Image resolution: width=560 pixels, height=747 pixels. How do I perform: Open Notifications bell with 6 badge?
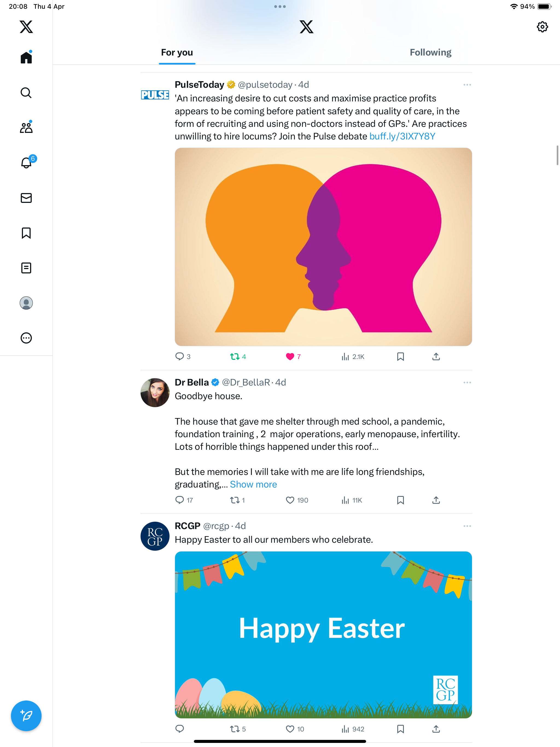click(27, 162)
